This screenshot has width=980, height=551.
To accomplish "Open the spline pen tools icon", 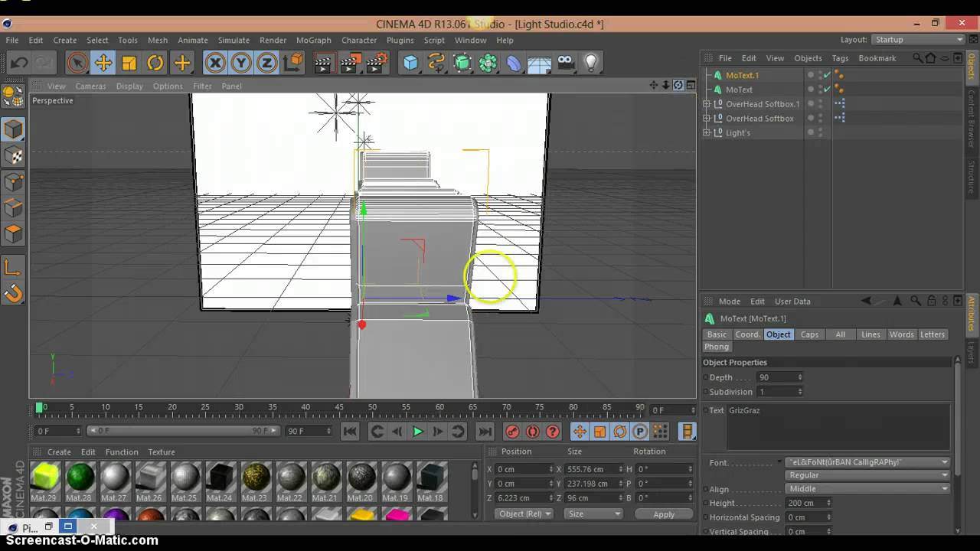I will coord(436,63).
